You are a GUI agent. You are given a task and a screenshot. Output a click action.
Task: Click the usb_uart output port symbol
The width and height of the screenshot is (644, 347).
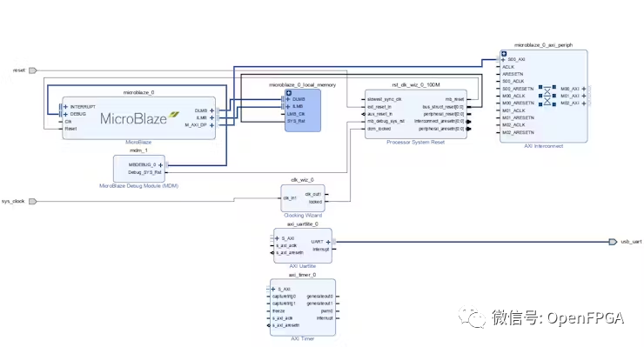click(613, 242)
